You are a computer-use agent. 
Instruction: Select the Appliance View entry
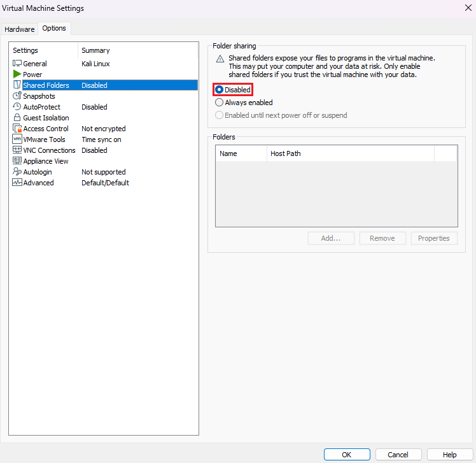coord(45,161)
